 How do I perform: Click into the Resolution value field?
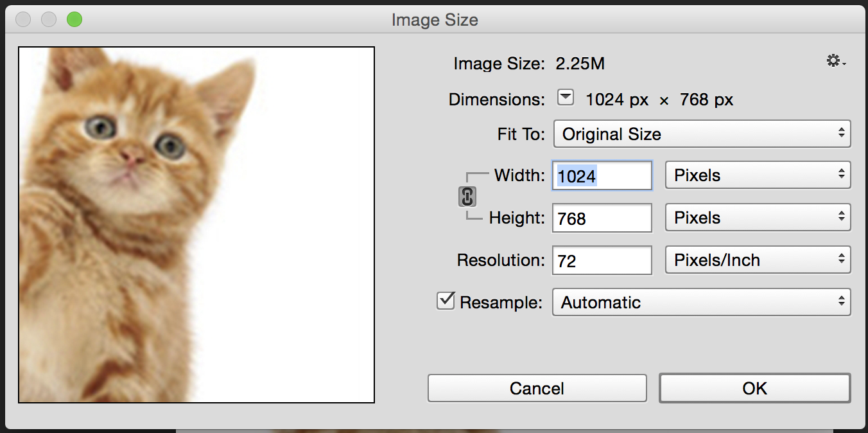tap(602, 260)
